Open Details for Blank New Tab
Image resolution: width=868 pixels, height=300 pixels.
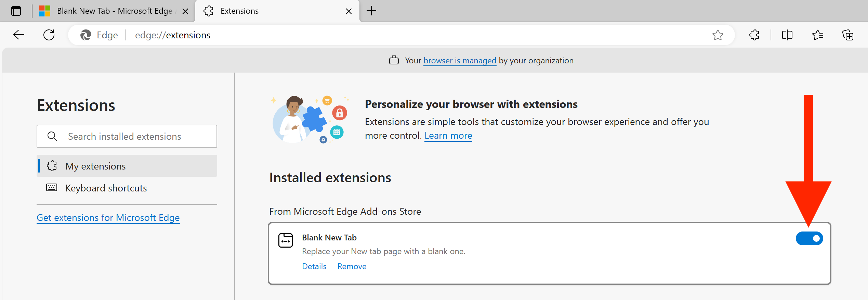pos(314,266)
